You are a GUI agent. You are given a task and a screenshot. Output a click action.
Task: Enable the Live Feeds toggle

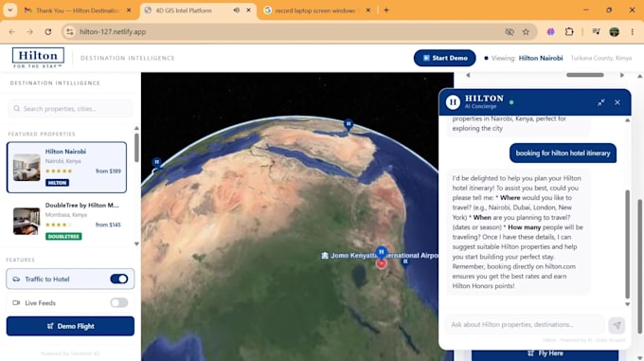pyautogui.click(x=119, y=302)
